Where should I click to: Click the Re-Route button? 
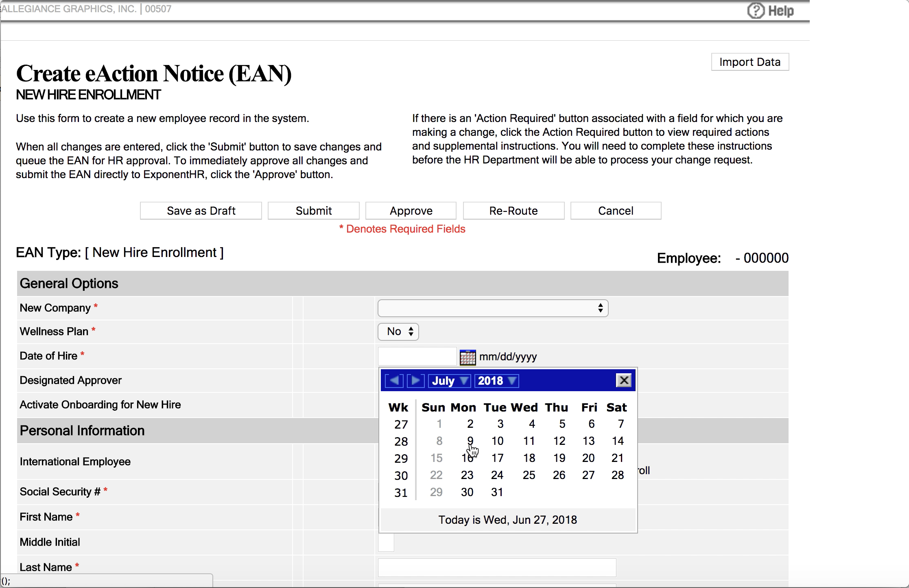point(513,211)
